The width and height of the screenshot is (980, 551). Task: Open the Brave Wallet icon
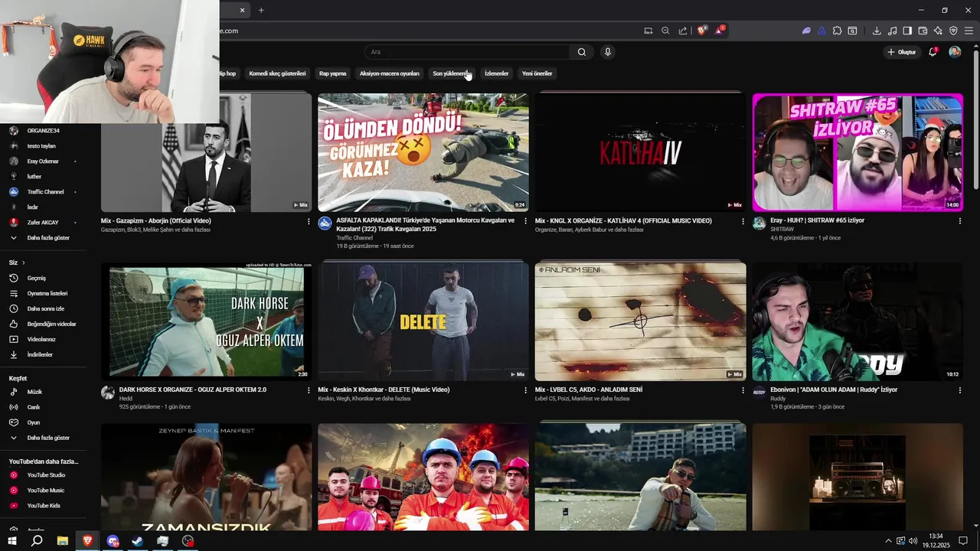[x=923, y=31]
